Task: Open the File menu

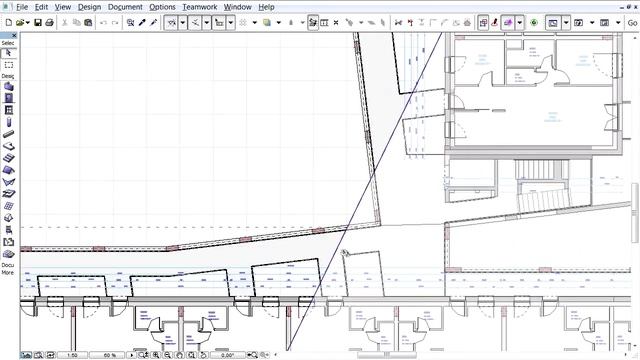Action: tap(22, 7)
